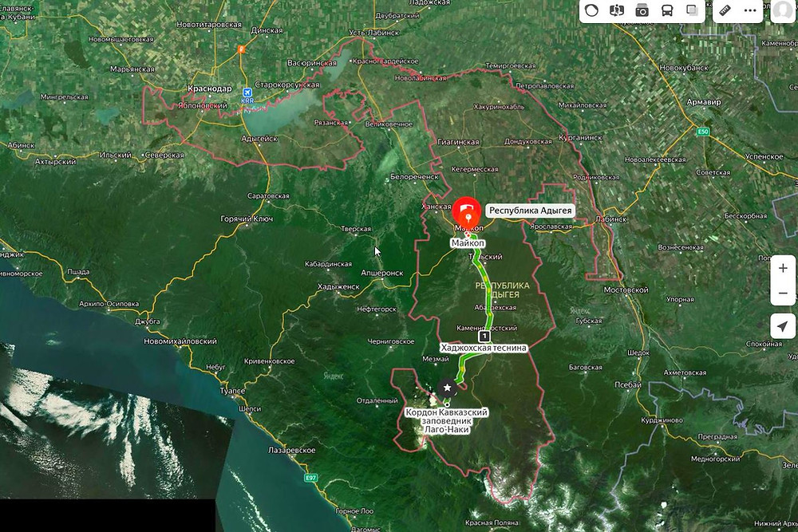This screenshot has width=798, height=532.
Task: Select the ruler measurement tool
Action: click(x=725, y=10)
